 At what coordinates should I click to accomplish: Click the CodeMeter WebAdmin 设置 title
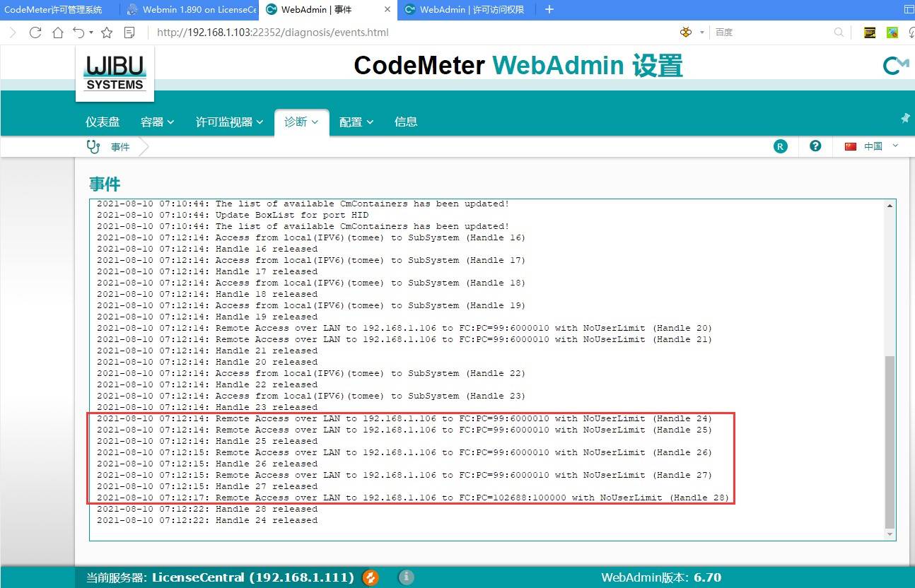click(x=518, y=66)
